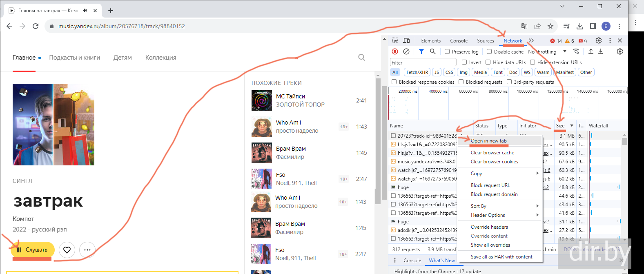Select Open in new tab menu entry

(488, 141)
